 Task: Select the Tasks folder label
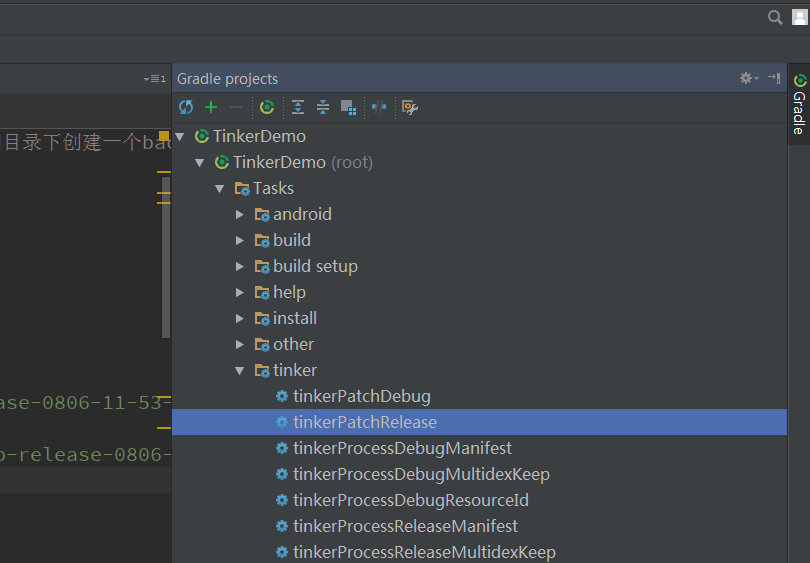click(273, 189)
